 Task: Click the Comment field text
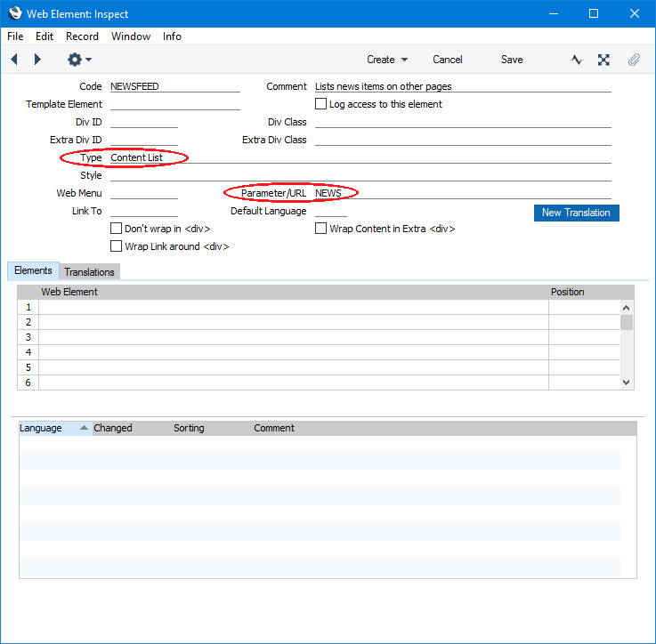[463, 86]
